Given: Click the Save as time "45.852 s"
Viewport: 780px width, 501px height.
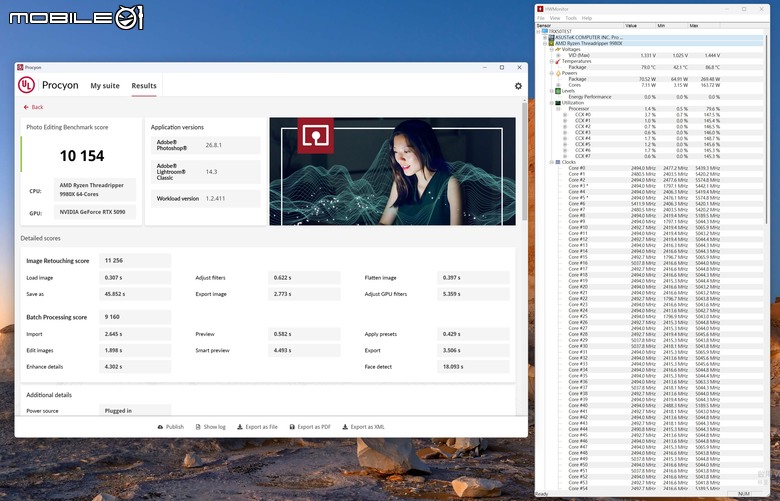Looking at the screenshot, I should [135, 294].
